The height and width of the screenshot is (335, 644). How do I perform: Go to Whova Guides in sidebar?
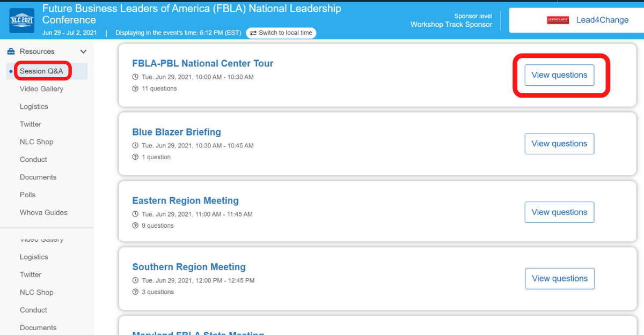coord(43,212)
